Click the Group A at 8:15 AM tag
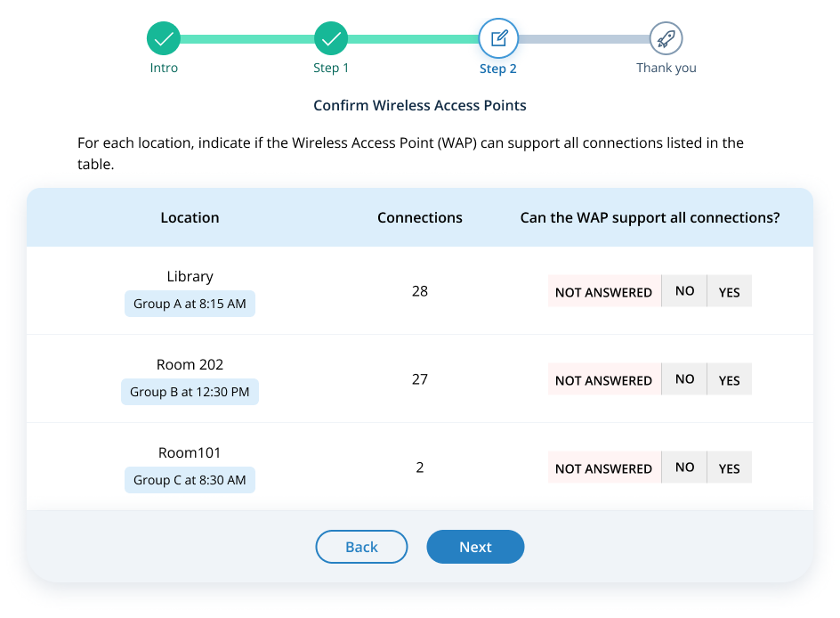 tap(190, 304)
